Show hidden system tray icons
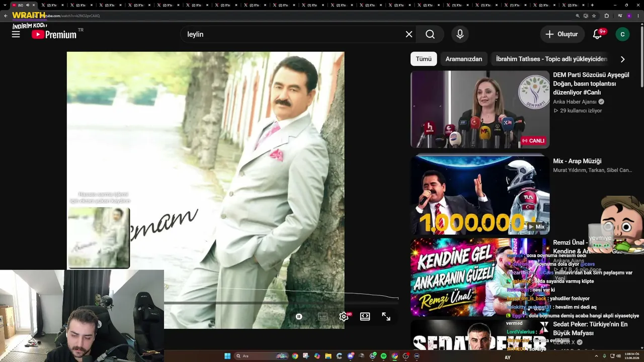The image size is (644, 362). click(597, 356)
